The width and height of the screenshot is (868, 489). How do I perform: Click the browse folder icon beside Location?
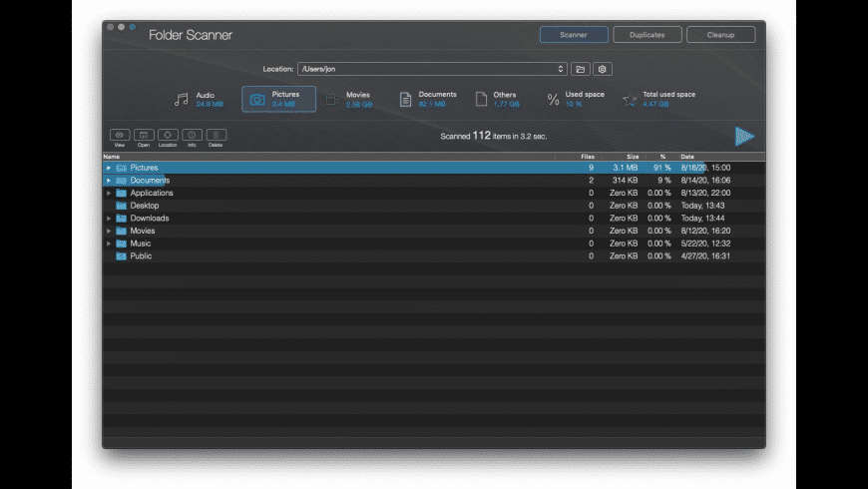(580, 69)
